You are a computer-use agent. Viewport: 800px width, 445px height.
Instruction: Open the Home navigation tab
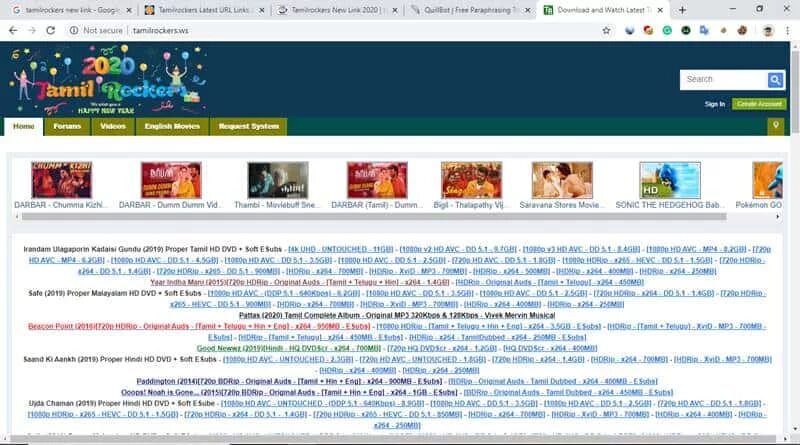click(x=24, y=127)
